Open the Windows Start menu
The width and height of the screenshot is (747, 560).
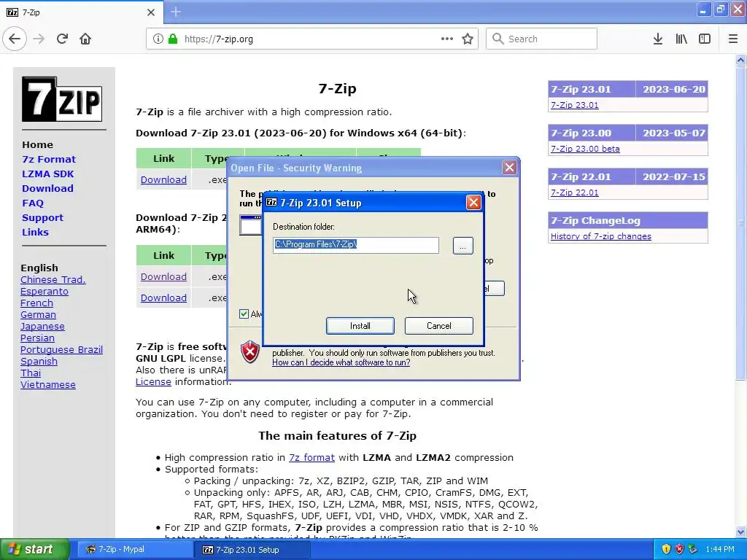tap(35, 550)
